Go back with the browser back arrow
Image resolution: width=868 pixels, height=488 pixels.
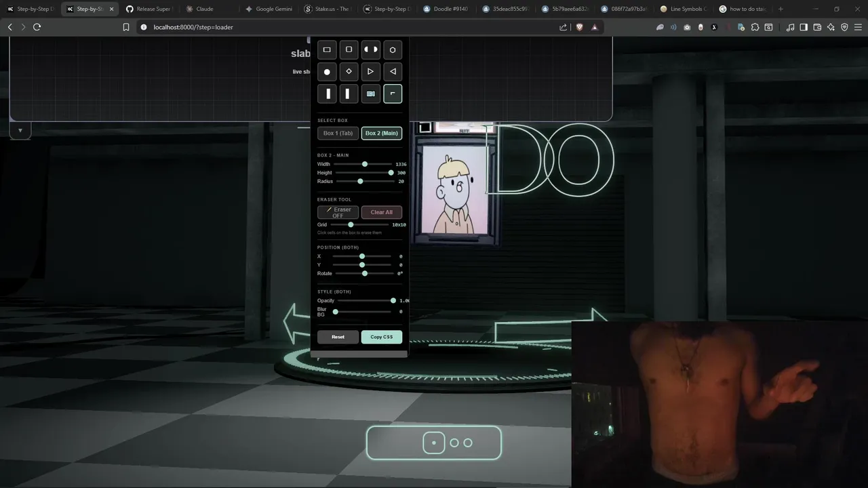[x=9, y=27]
